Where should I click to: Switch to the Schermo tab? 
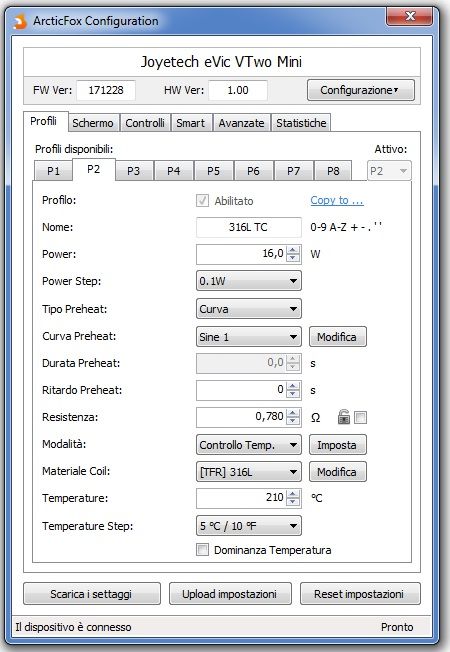[93, 123]
